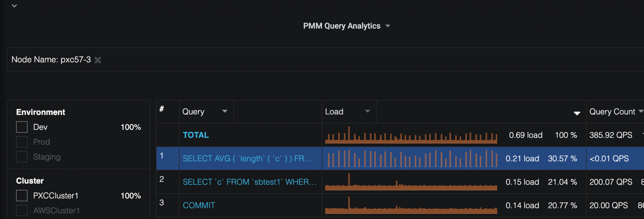Click the COMMIT row load sparkline
Image resolution: width=644 pixels, height=219 pixels.
coord(411,206)
